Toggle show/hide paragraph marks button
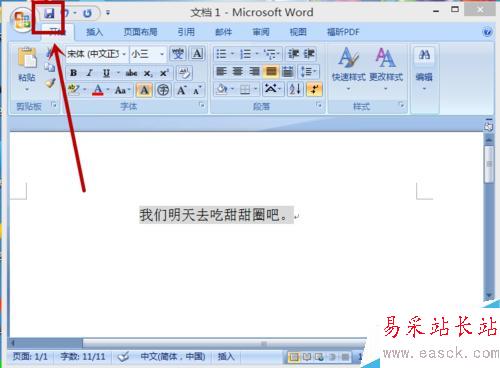500x368 pixels. click(x=314, y=89)
